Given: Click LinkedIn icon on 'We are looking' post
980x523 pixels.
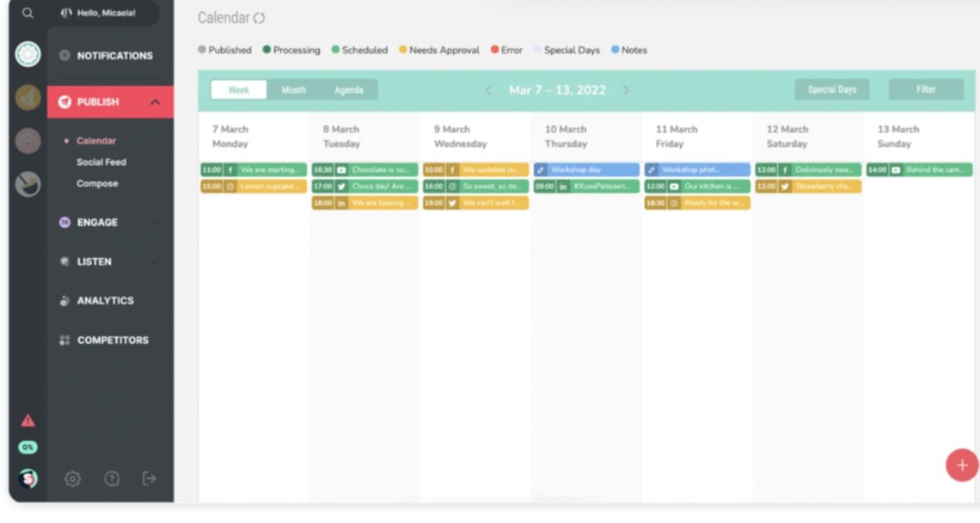Looking at the screenshot, I should click(x=341, y=203).
